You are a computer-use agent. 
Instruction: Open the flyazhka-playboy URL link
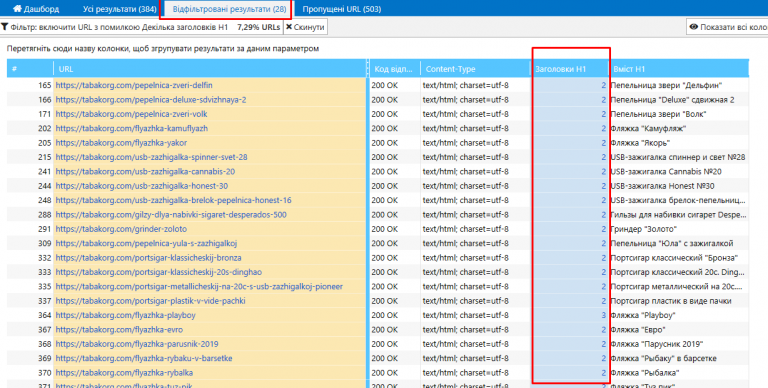point(126,315)
